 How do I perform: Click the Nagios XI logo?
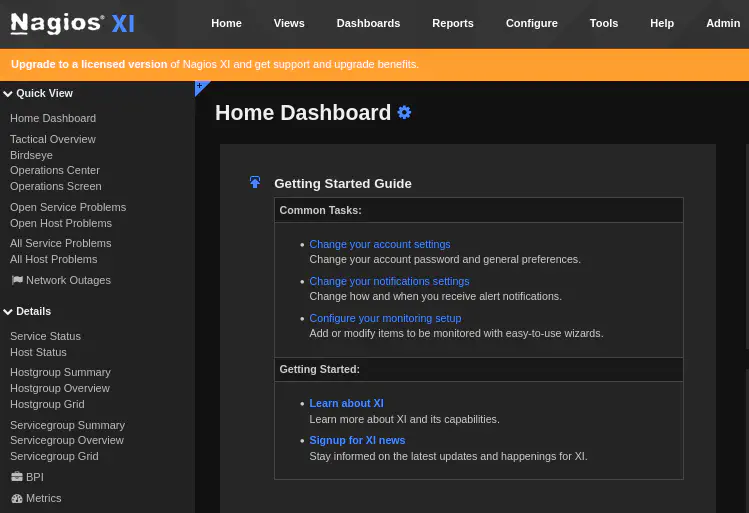pos(72,23)
